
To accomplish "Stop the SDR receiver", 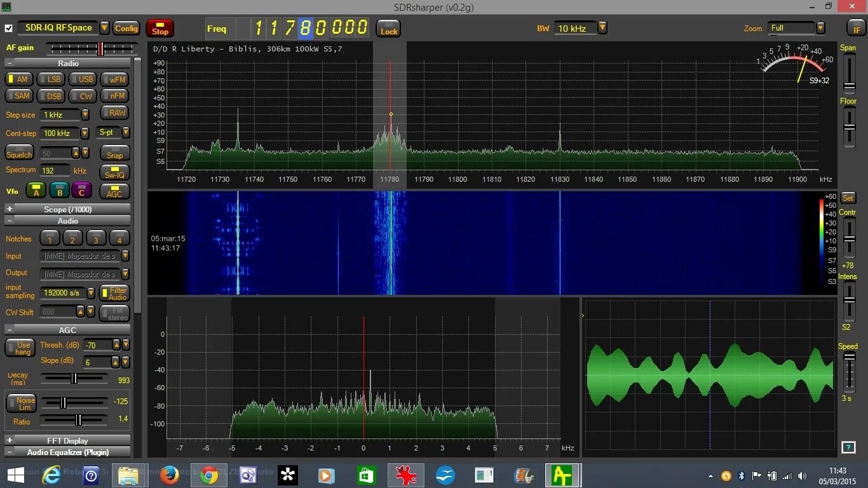I will [x=159, y=28].
